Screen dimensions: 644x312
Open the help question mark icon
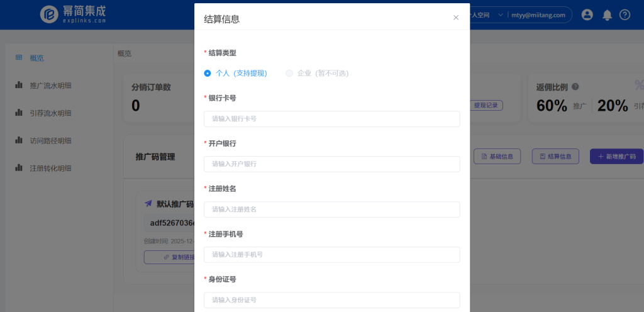tap(625, 14)
